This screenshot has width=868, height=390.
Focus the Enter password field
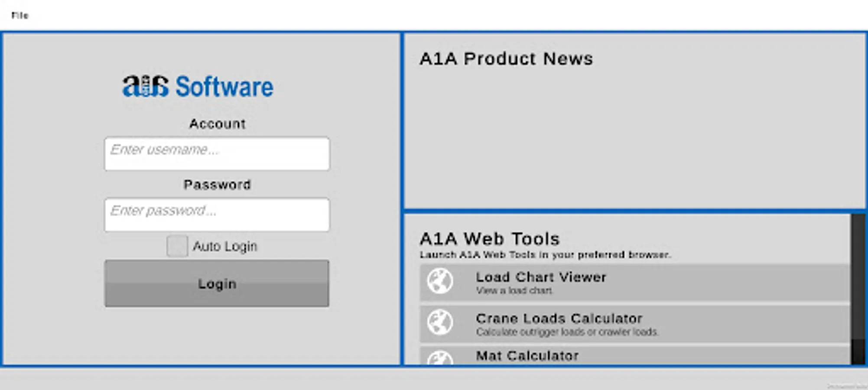(217, 215)
